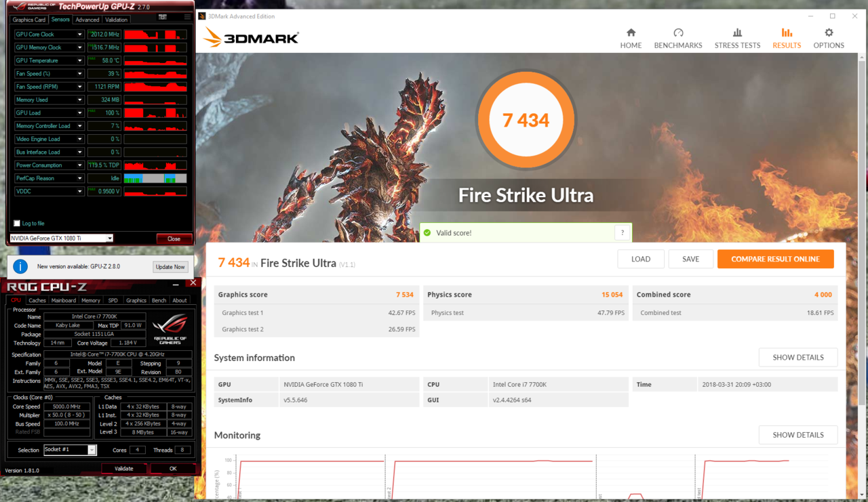Open Fan Speed (%) sensor dropdown
The height and width of the screenshot is (502, 868).
(x=79, y=74)
